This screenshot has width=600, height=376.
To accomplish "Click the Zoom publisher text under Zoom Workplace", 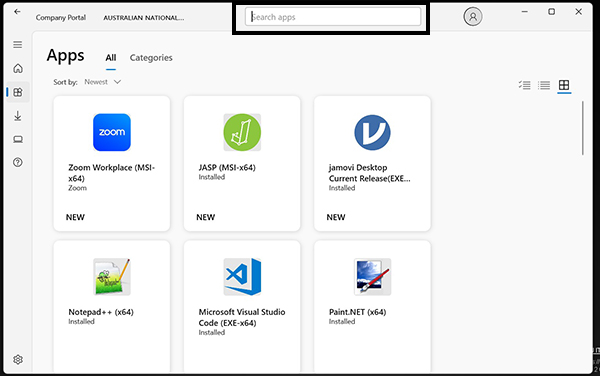I will [77, 188].
